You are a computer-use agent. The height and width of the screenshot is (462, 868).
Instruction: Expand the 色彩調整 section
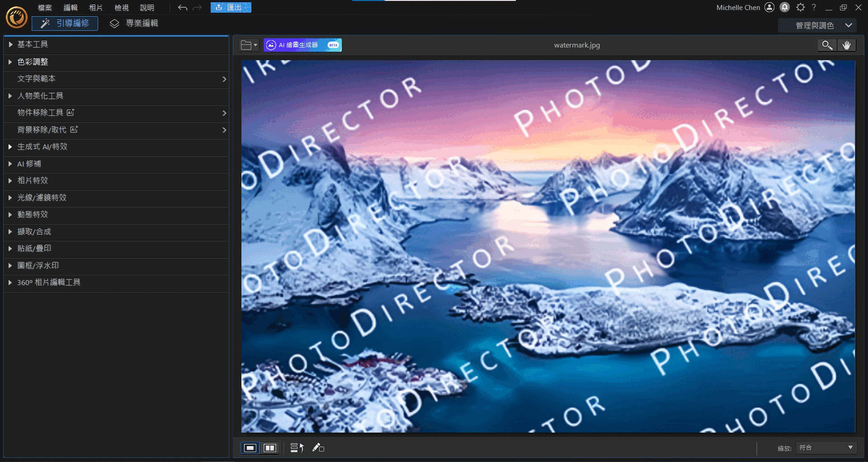pos(33,62)
